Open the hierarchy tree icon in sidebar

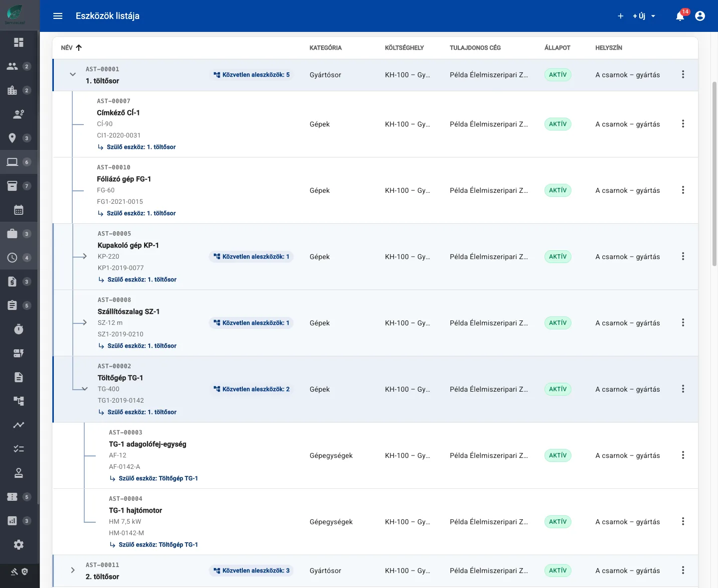pyautogui.click(x=18, y=401)
